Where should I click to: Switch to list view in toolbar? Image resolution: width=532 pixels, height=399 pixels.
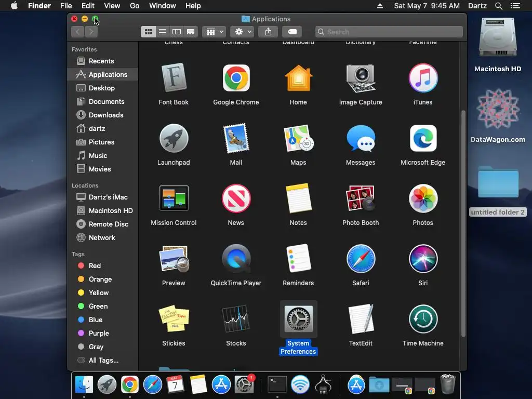(x=163, y=32)
